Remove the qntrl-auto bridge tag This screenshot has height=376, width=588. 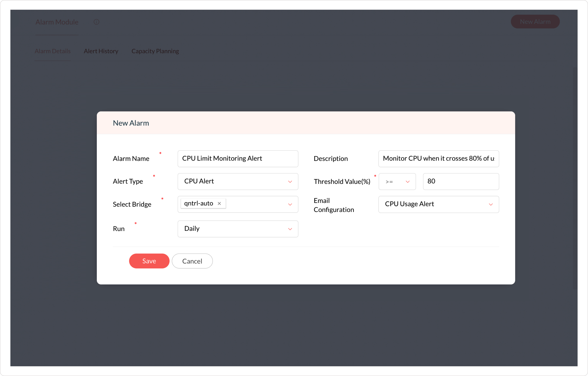click(x=219, y=203)
